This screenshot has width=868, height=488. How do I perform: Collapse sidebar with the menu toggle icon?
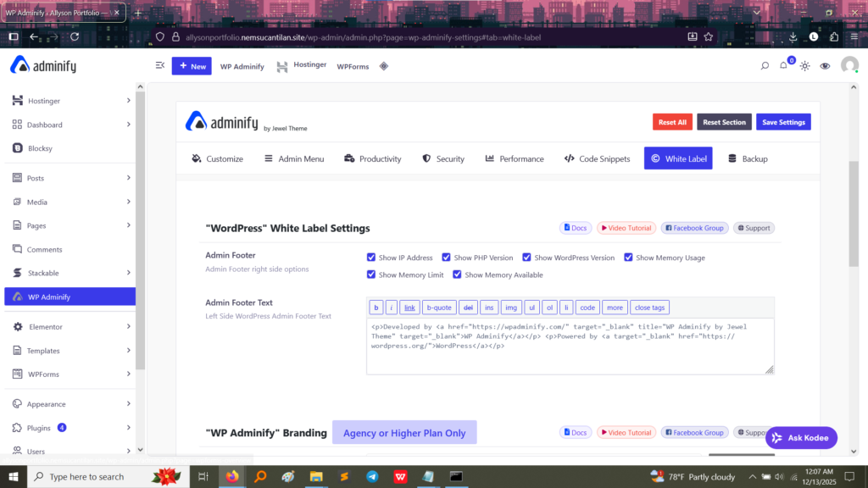[159, 66]
